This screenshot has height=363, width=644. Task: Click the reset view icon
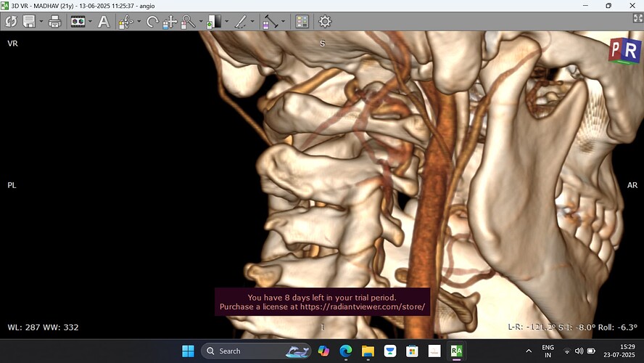coord(11,21)
